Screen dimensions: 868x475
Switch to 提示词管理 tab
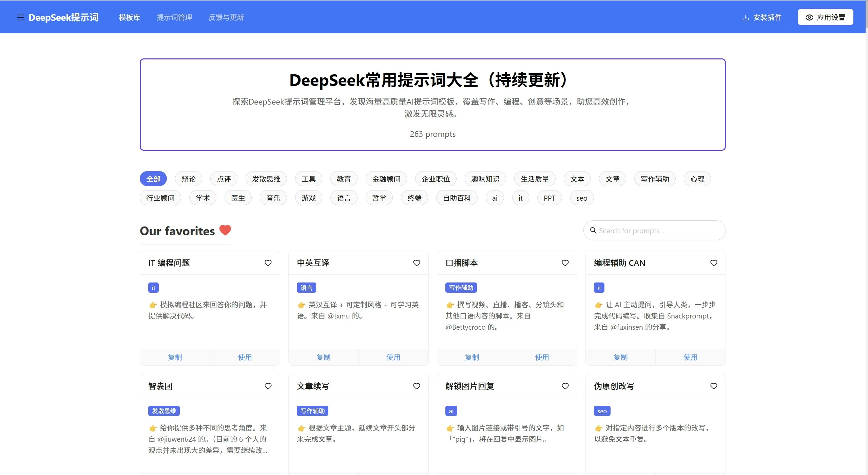(174, 17)
